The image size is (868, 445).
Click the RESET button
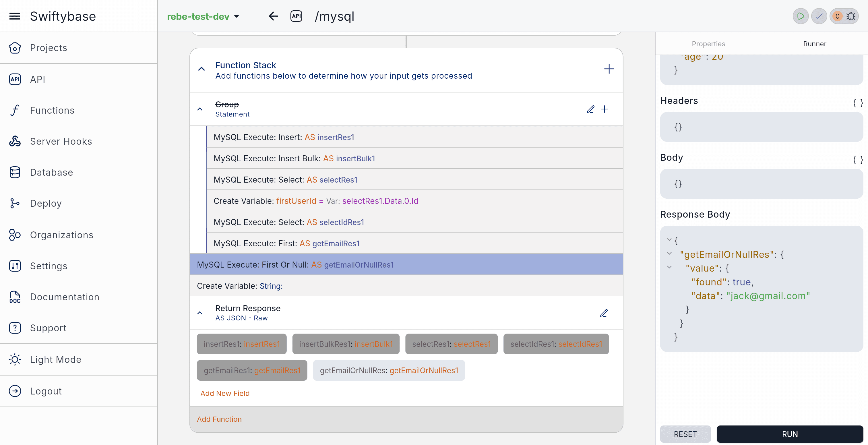tap(685, 434)
